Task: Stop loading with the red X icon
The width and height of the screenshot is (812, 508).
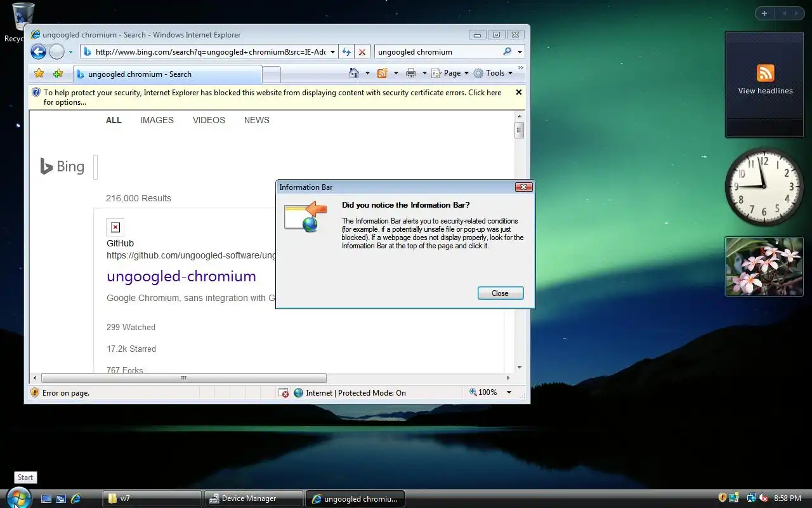Action: [362, 52]
